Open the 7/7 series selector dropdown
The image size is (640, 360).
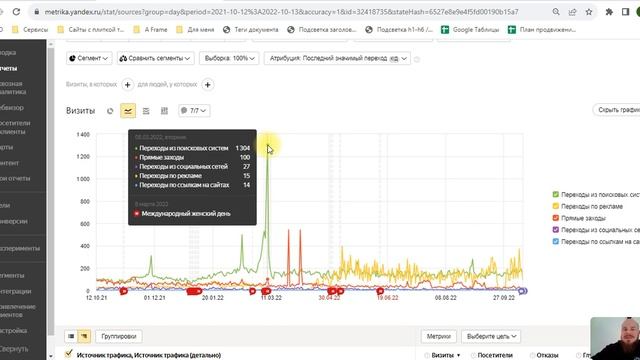(194, 111)
